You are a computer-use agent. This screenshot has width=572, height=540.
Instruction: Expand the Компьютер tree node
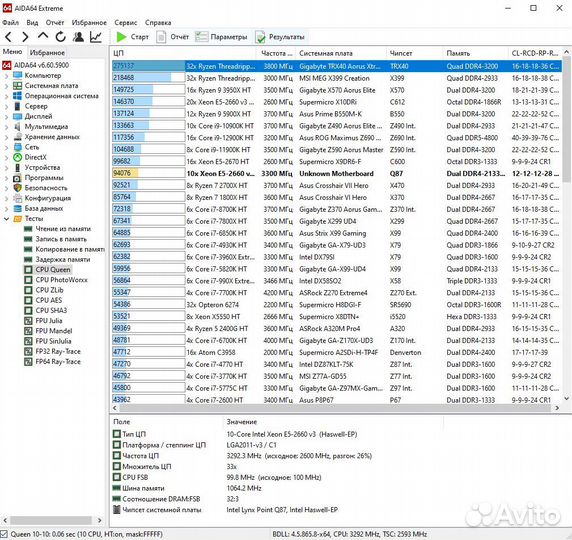7,76
